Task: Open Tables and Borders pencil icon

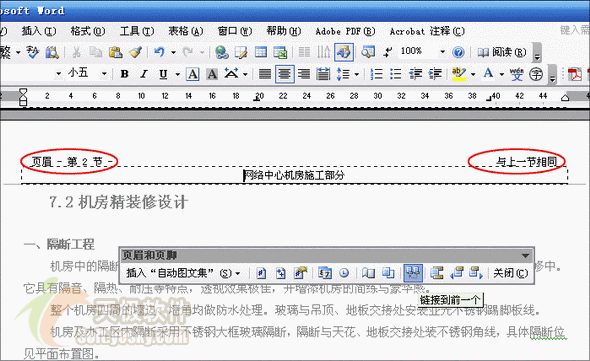Action: [241, 52]
